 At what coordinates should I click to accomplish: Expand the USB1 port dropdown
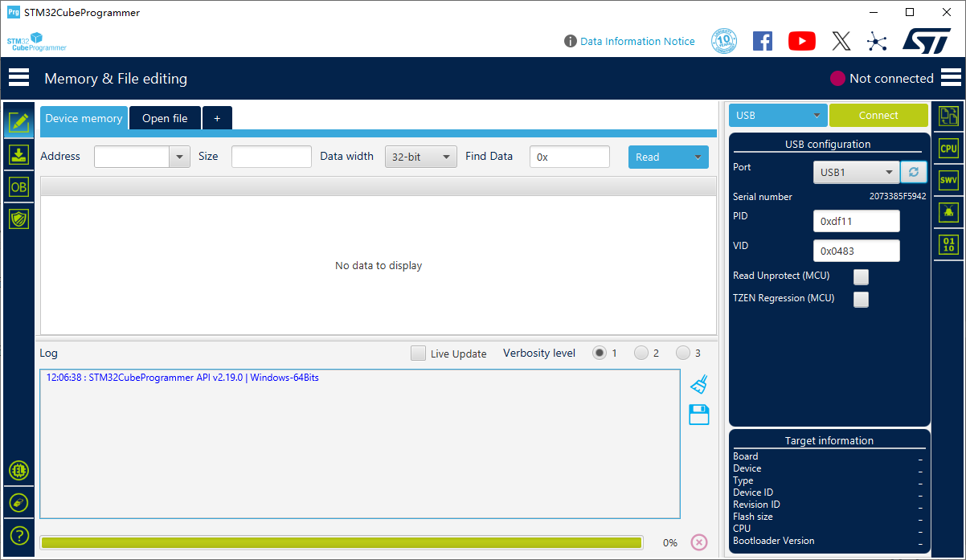coord(855,172)
